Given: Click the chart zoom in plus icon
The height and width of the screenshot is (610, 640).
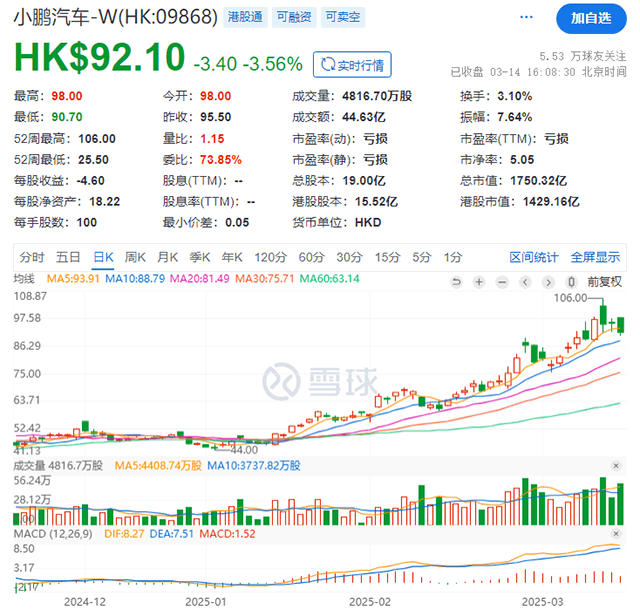Looking at the screenshot, I should (479, 282).
